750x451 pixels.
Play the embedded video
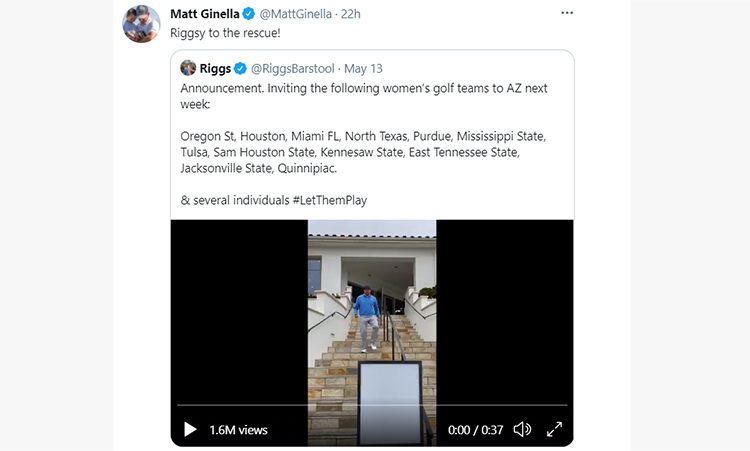pyautogui.click(x=190, y=429)
